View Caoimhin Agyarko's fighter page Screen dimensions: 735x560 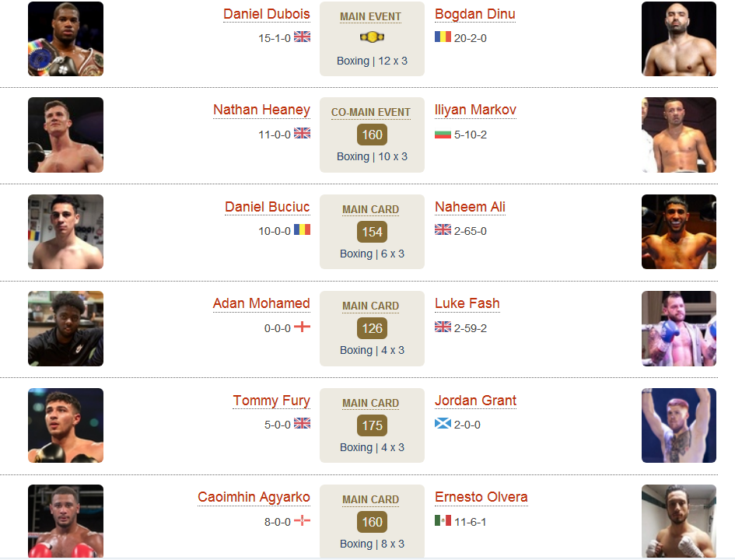pos(254,497)
